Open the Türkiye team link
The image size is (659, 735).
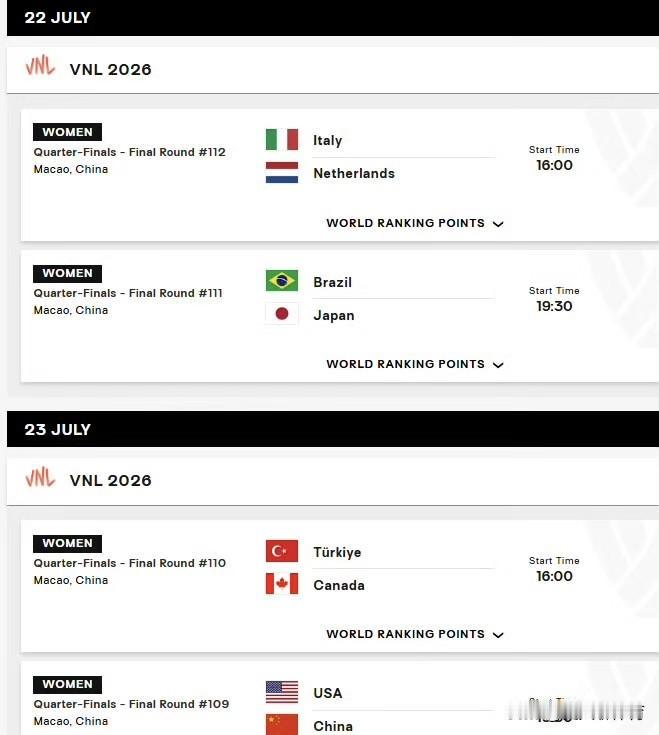(x=337, y=552)
